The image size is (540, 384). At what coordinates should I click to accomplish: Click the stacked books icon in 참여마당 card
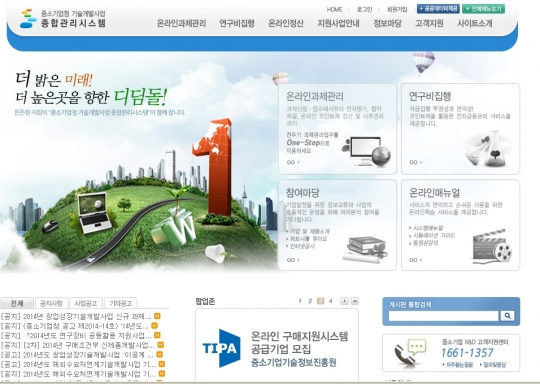tap(366, 249)
